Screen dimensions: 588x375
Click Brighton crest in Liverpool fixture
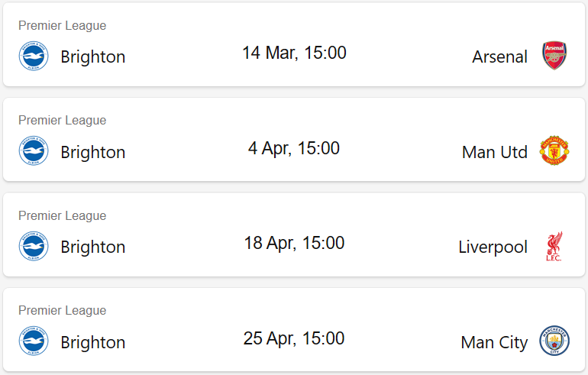(34, 246)
